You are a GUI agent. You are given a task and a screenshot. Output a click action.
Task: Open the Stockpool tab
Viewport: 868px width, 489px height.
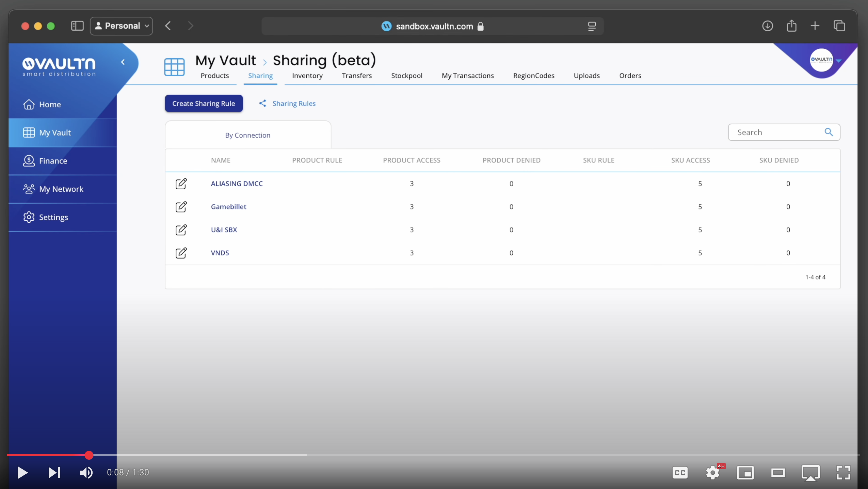pos(407,76)
